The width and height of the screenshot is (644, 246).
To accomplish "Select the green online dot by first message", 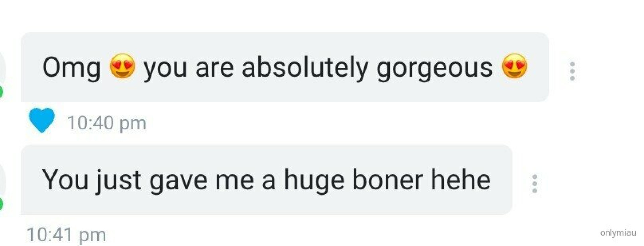I will click(x=1, y=92).
